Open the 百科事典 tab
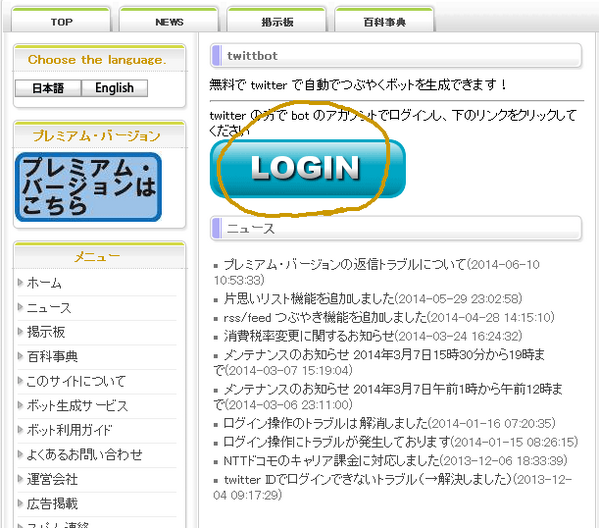 384,20
